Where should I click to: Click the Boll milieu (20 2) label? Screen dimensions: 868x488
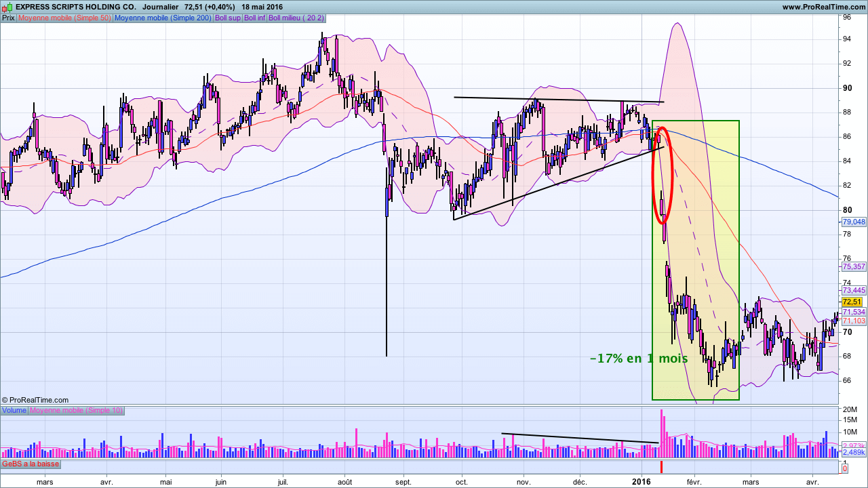[x=296, y=18]
